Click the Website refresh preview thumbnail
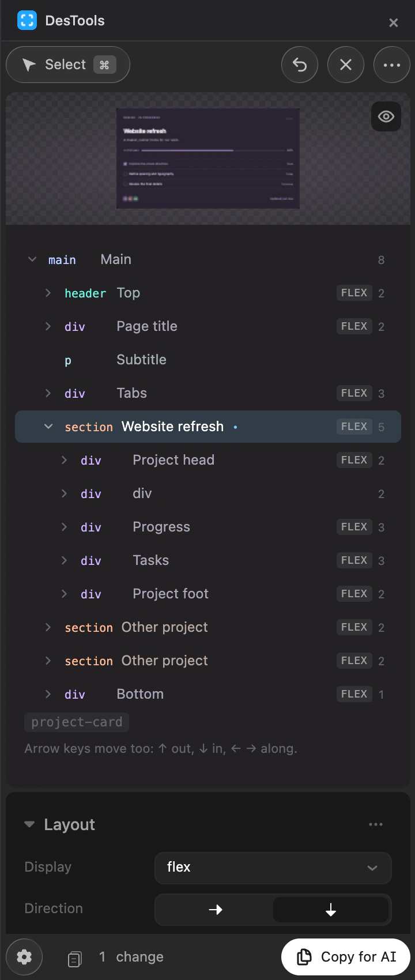 click(x=207, y=159)
